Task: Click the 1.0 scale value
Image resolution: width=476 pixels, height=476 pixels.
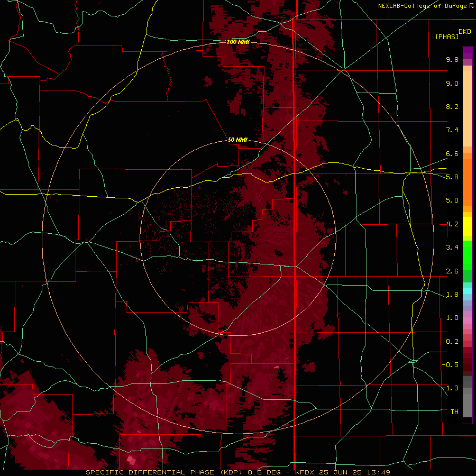Action: [452, 318]
